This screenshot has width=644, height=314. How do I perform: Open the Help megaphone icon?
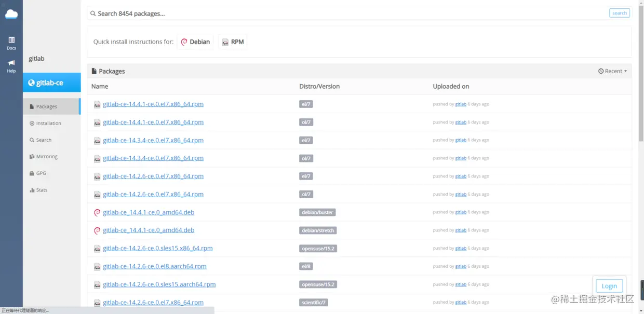(x=11, y=66)
